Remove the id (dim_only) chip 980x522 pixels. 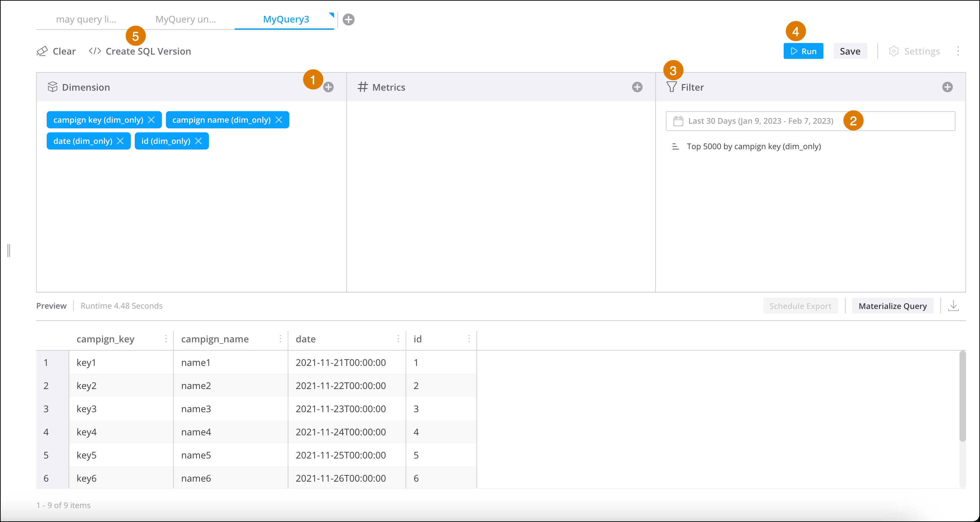point(198,141)
